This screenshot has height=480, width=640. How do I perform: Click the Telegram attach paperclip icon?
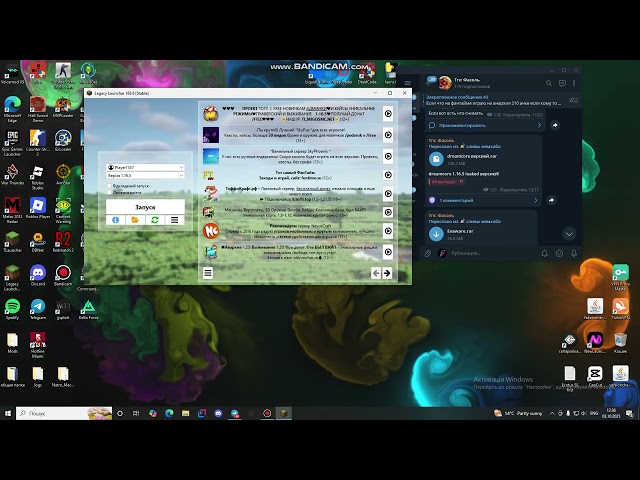[x=427, y=253]
